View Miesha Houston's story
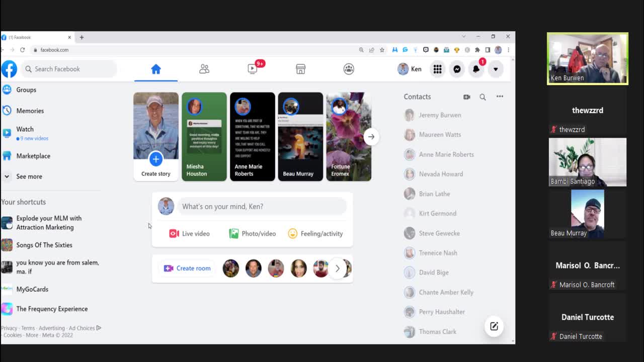The height and width of the screenshot is (362, 644). (x=204, y=137)
